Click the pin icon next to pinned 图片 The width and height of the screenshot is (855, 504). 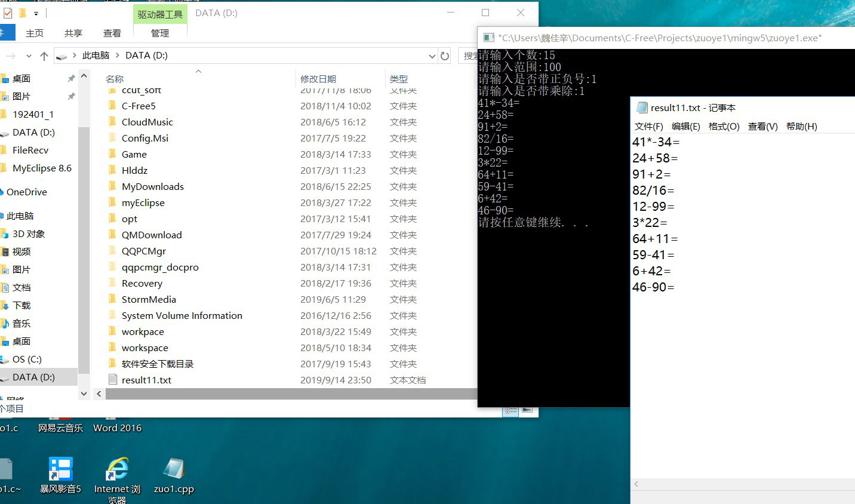coord(71,96)
